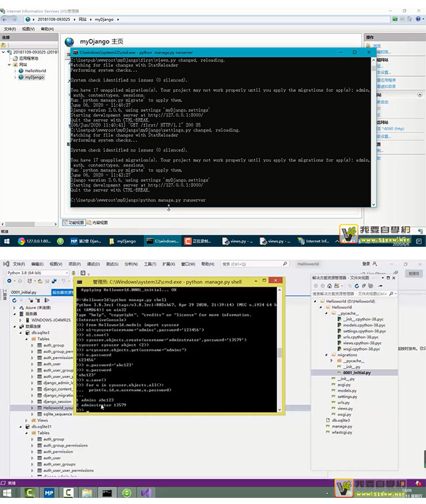Select 应用程序池 node in IIS tree
This screenshot has height=504, width=426.
[29, 58]
